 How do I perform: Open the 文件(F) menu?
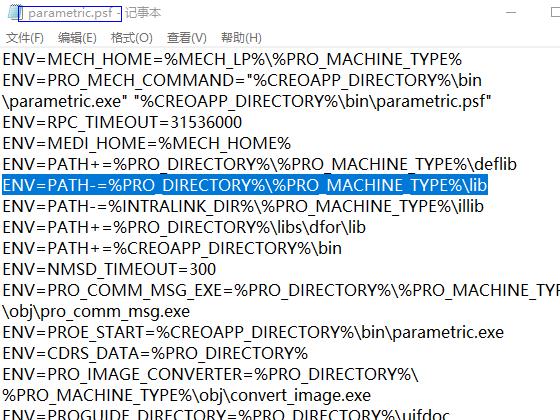(x=25, y=38)
